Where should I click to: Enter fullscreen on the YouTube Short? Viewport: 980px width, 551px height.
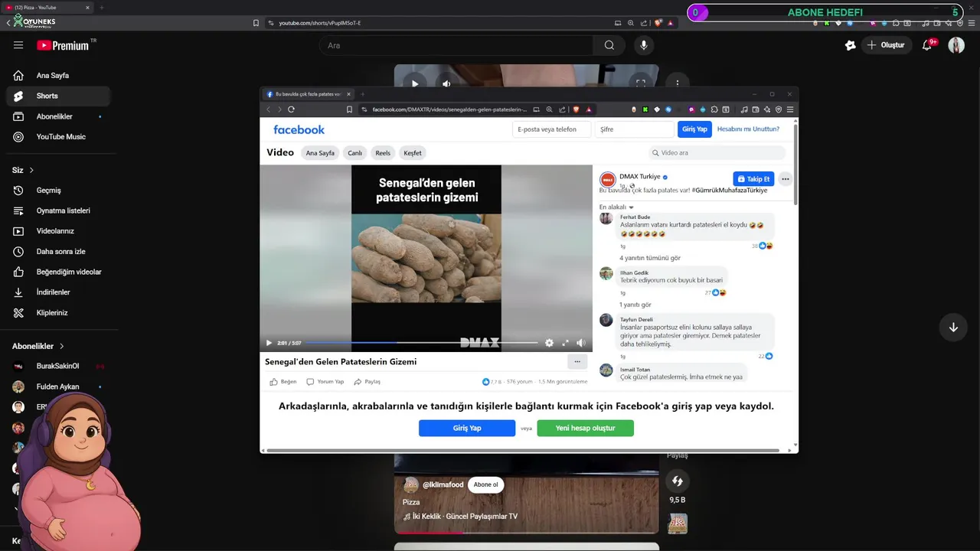coord(641,83)
